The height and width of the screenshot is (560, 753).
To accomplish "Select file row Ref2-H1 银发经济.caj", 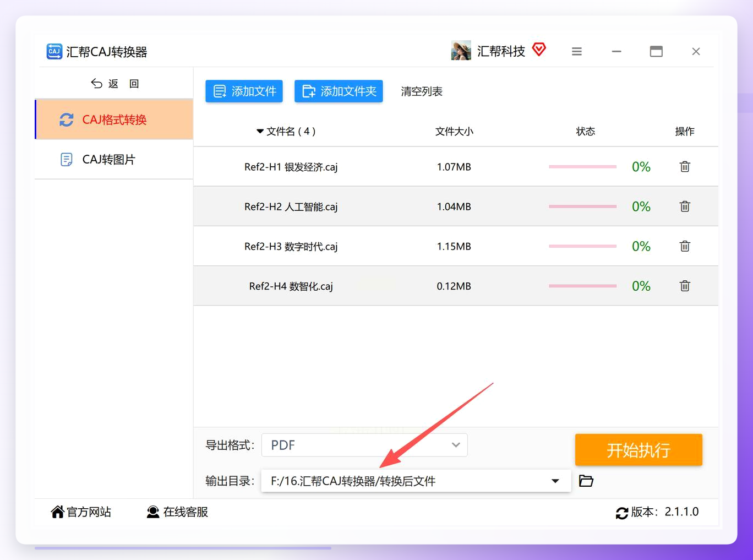I will click(x=456, y=166).
